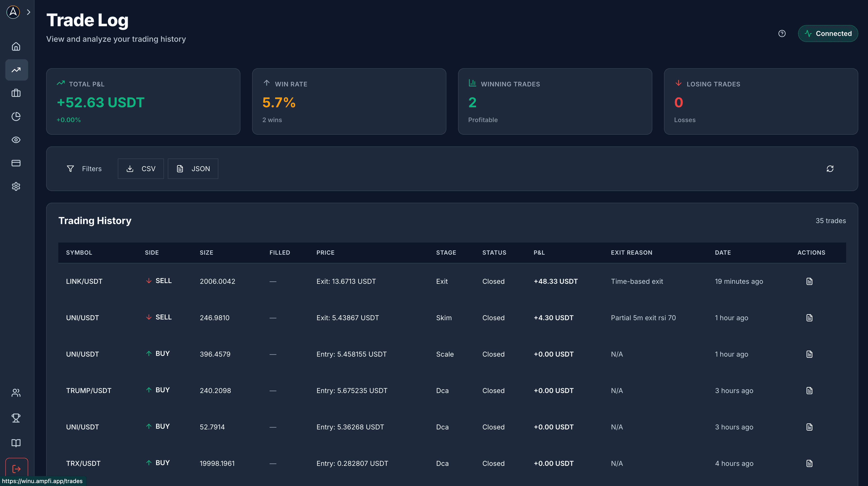This screenshot has width=868, height=486.
Task: Open the Settings gear
Action: pyautogui.click(x=16, y=186)
